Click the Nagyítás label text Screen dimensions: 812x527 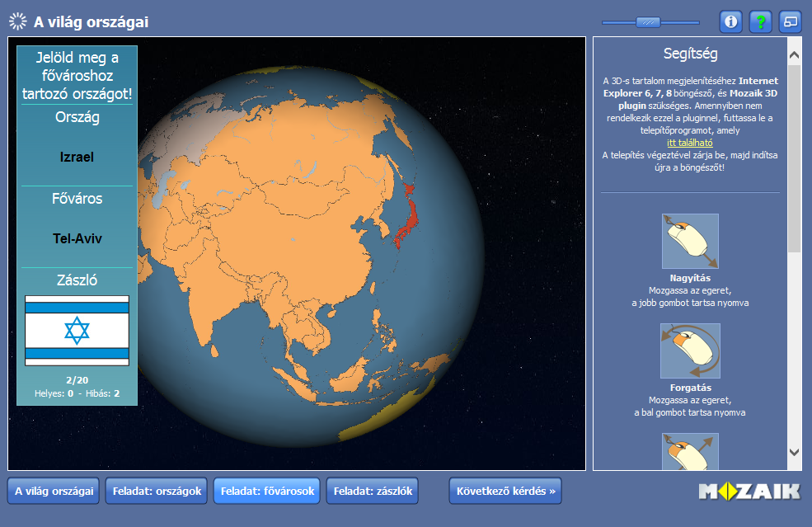(x=690, y=278)
